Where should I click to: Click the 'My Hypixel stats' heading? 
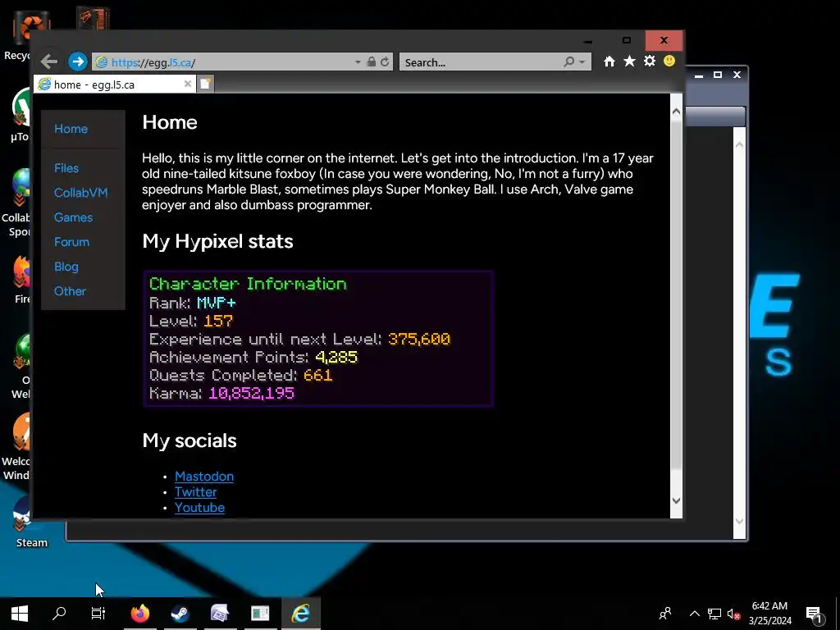tap(217, 241)
